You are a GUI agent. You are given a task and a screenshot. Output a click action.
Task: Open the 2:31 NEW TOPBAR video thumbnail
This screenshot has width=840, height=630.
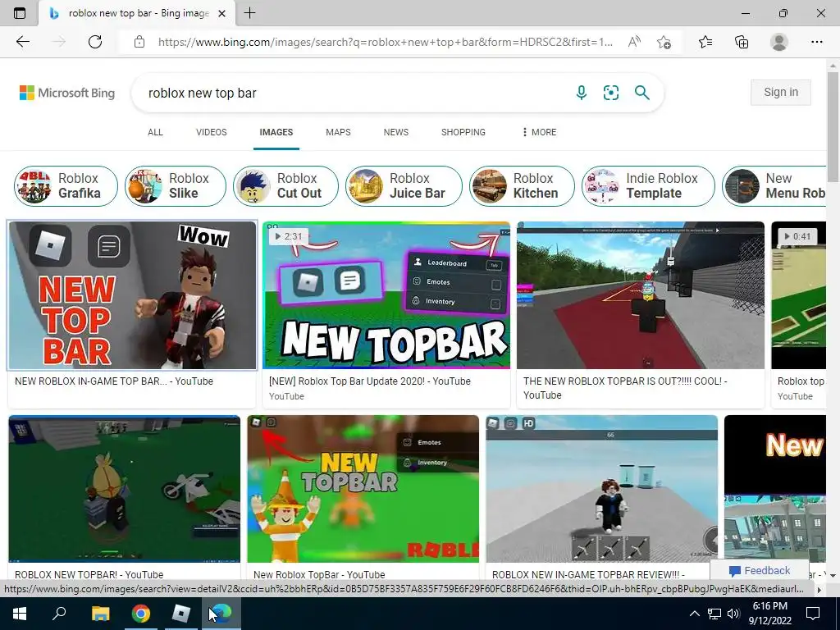[386, 295]
